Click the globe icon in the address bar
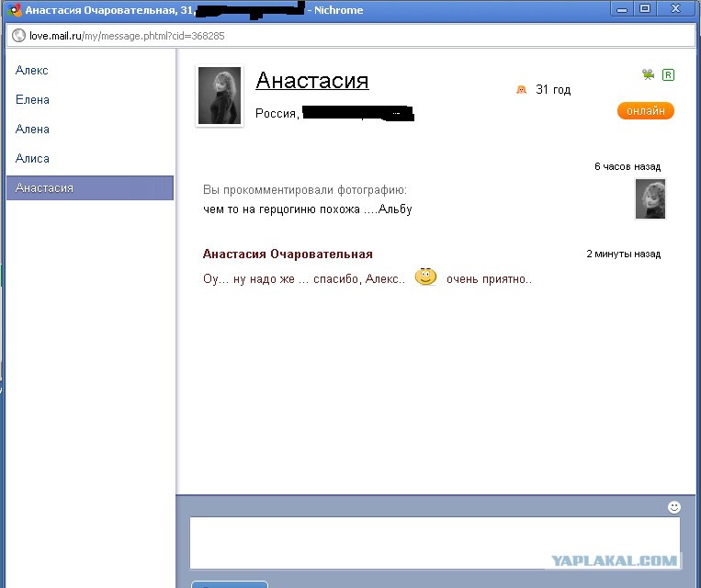 pyautogui.click(x=17, y=36)
